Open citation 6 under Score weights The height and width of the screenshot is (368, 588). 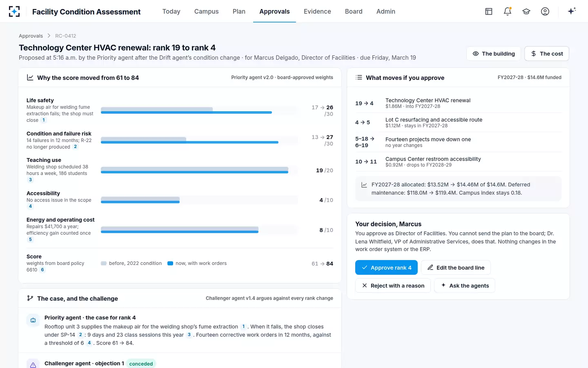coord(42,270)
